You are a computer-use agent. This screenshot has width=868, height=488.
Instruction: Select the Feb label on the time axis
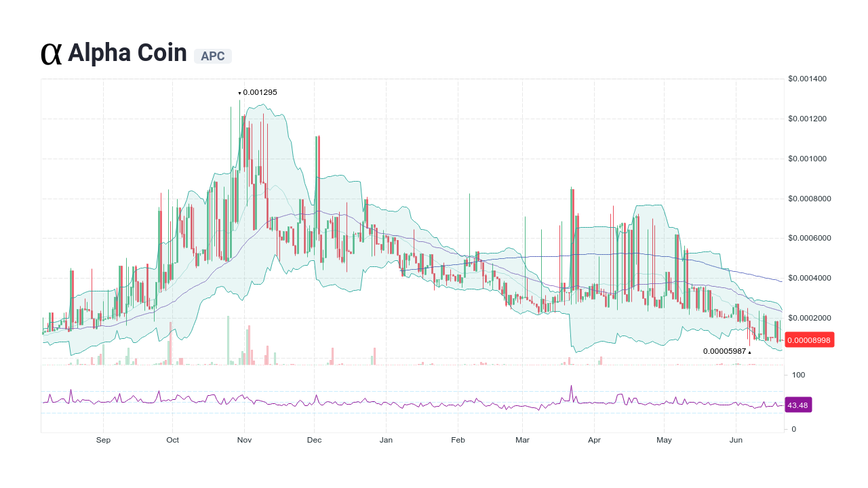[458, 439]
